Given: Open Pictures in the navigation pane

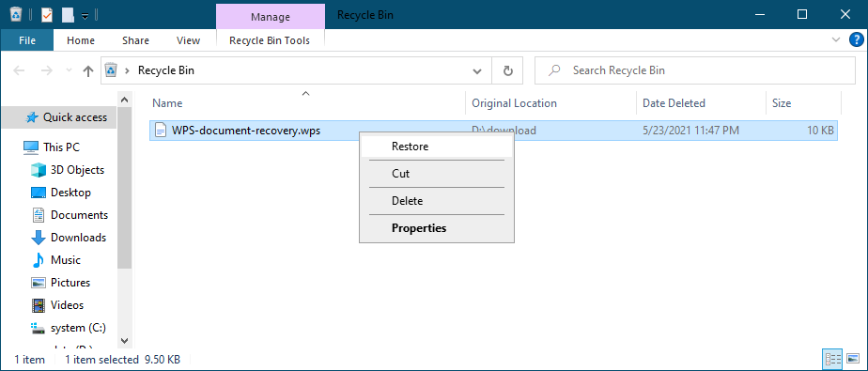Looking at the screenshot, I should pyautogui.click(x=70, y=283).
